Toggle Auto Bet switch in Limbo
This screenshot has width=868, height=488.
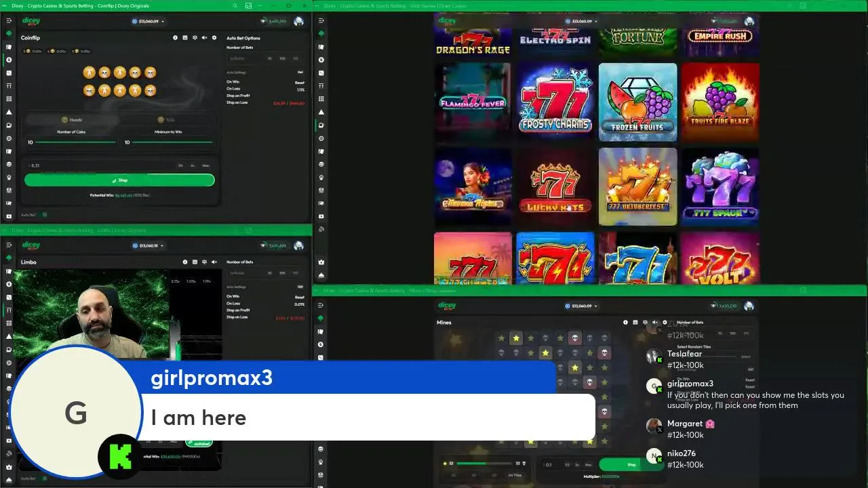pyautogui.click(x=45, y=478)
